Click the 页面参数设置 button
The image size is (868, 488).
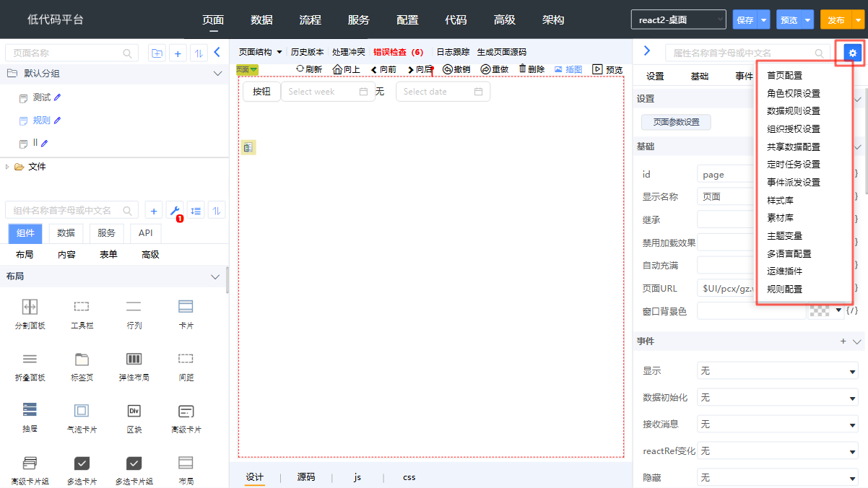coord(676,122)
